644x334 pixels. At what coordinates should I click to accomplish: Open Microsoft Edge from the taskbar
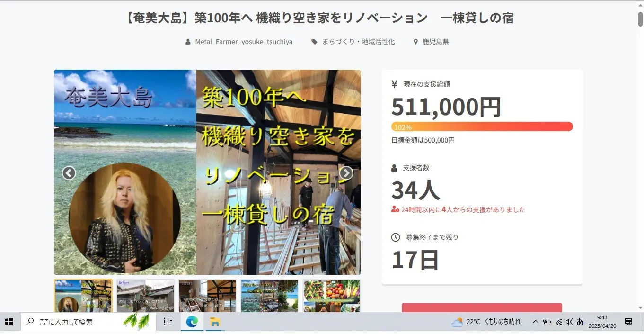tap(192, 322)
